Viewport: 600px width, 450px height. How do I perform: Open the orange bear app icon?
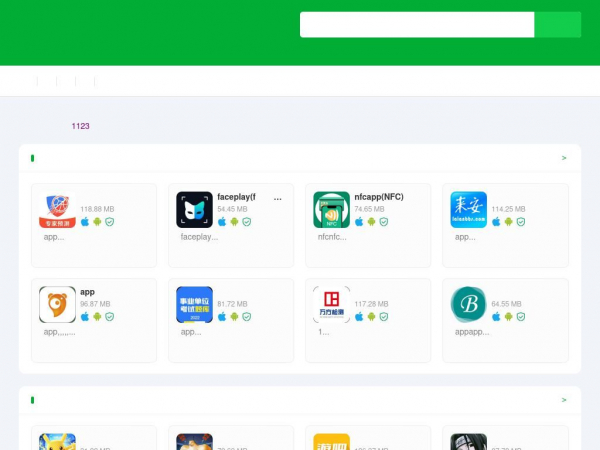point(57,305)
